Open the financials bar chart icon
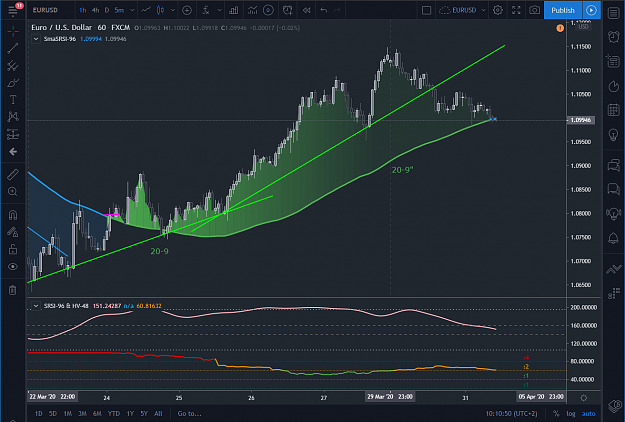 click(234, 10)
